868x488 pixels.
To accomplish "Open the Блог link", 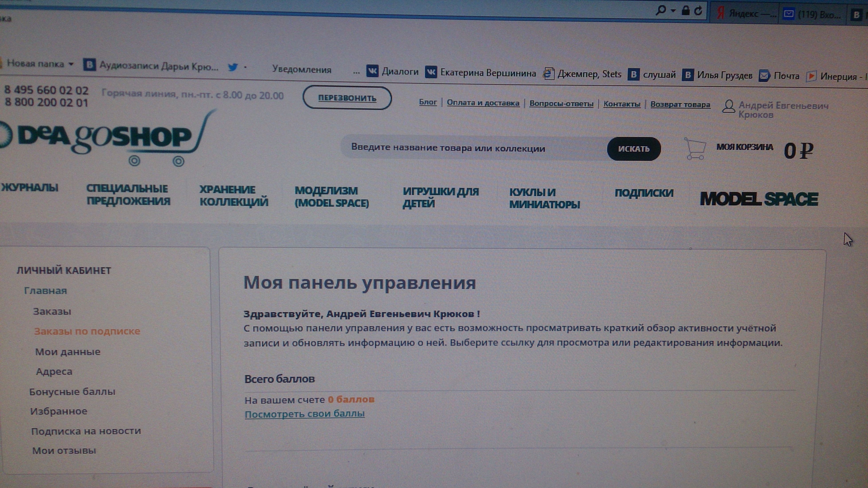I will point(428,102).
